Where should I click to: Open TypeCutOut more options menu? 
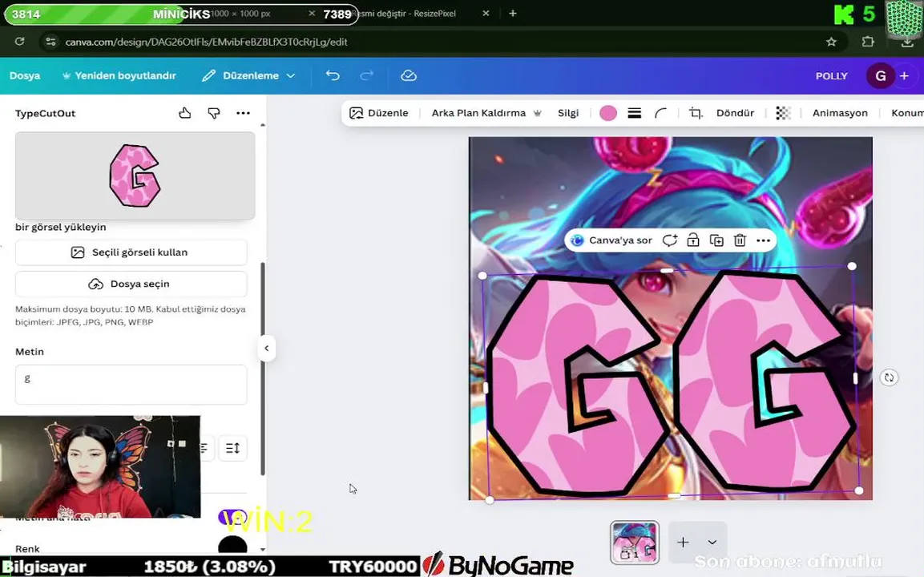point(243,113)
